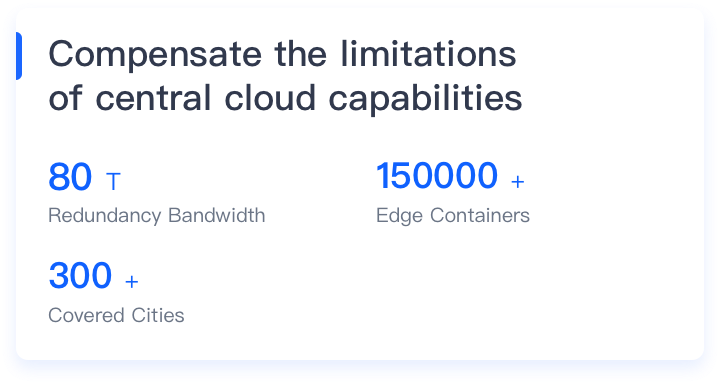Viewport: 720px width, 384px height.
Task: Click the word Cities under 300
Action: click(158, 315)
